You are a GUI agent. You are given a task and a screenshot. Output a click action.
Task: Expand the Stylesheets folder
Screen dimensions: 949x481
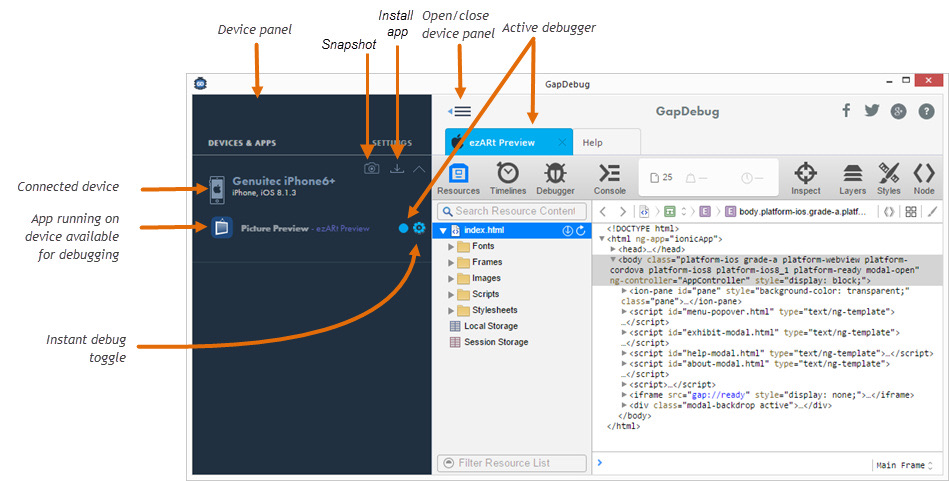[452, 310]
